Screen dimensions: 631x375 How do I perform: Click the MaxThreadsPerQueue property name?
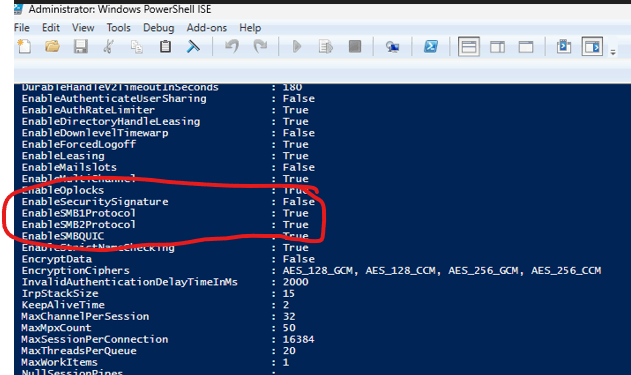79,350
